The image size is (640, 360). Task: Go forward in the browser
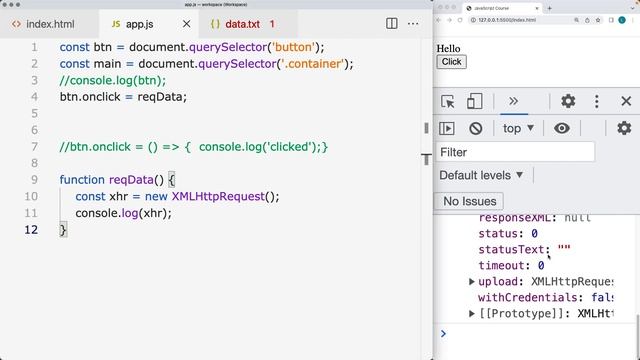(449, 20)
